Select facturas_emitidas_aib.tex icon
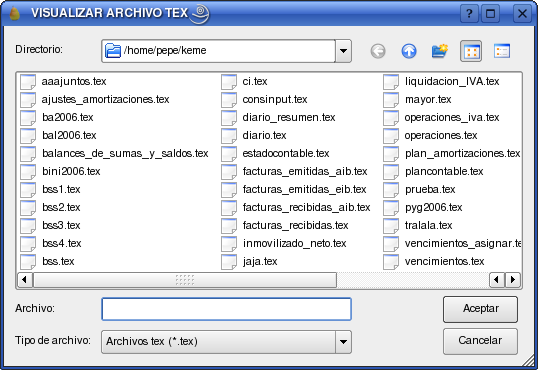 [229, 172]
